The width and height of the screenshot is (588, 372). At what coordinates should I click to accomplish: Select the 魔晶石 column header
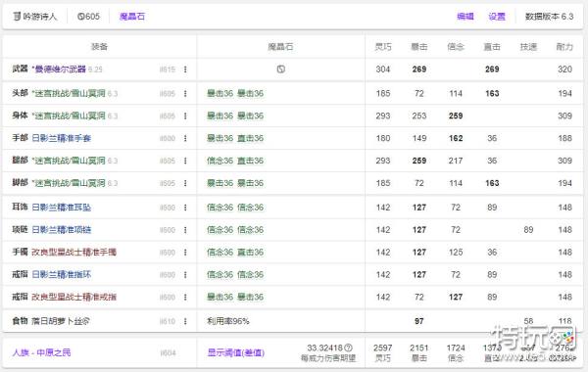coord(280,46)
